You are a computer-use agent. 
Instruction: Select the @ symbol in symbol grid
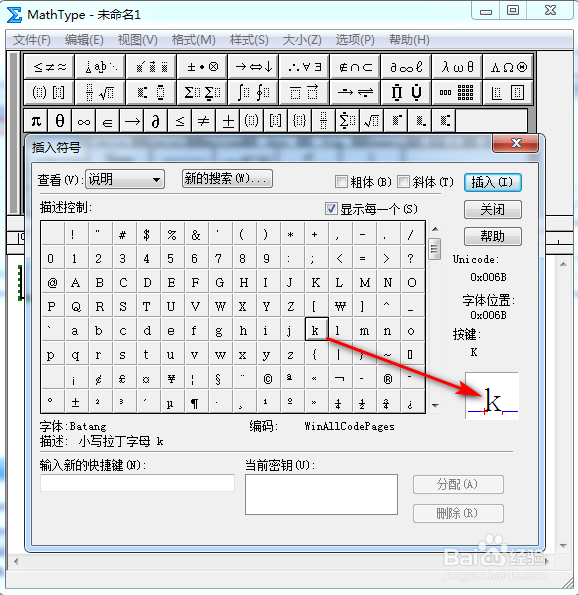coord(52,283)
